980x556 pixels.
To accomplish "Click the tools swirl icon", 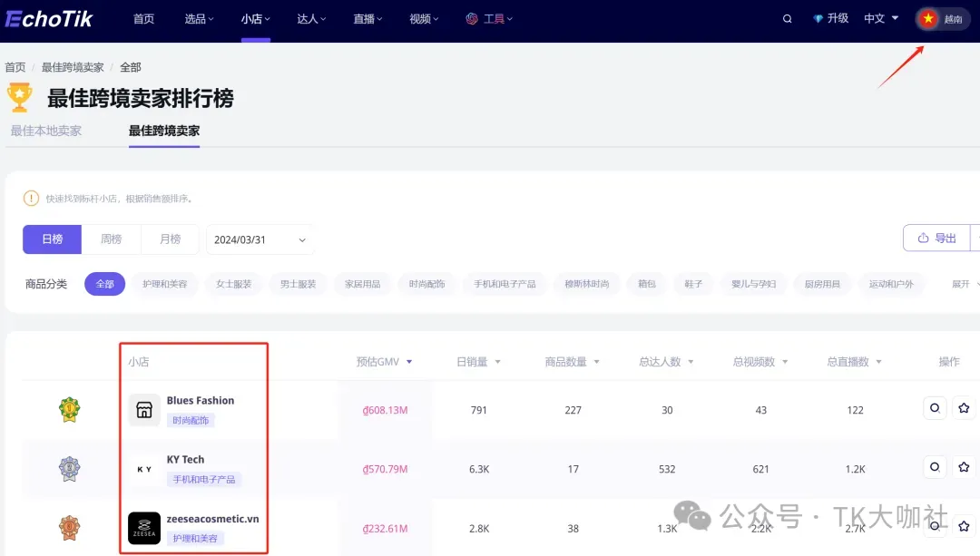I will [472, 19].
